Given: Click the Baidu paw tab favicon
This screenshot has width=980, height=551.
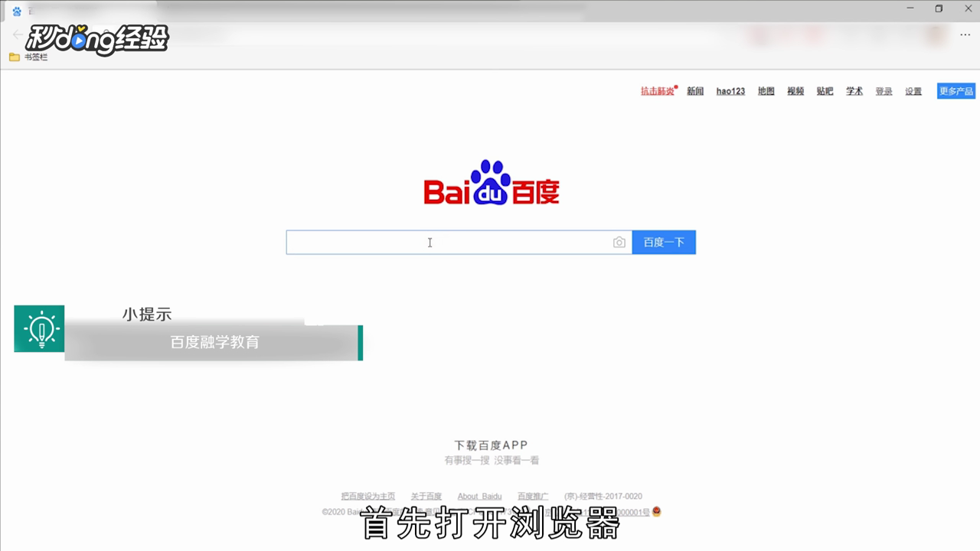Looking at the screenshot, I should 17,11.
